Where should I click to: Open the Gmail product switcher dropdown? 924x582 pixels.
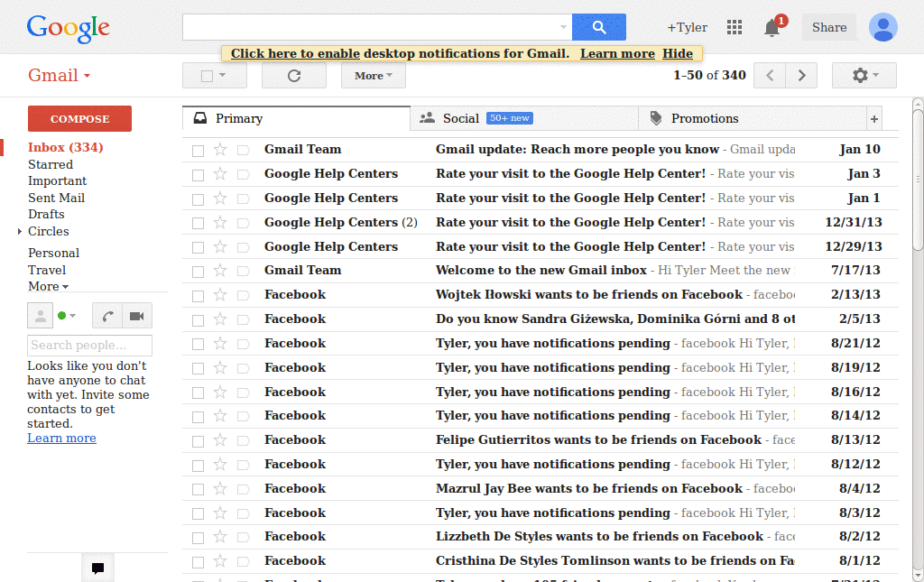click(x=59, y=76)
